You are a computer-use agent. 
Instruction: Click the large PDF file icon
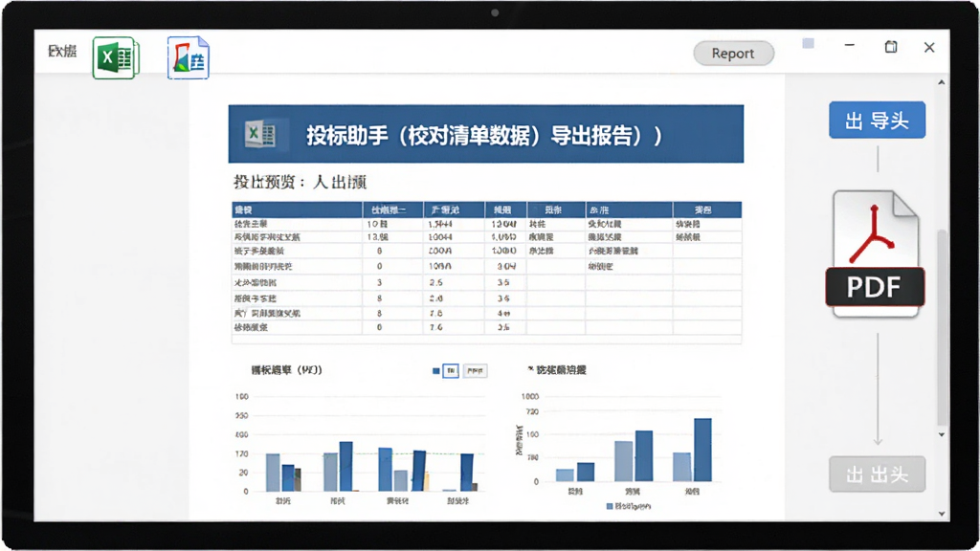pyautogui.click(x=875, y=253)
